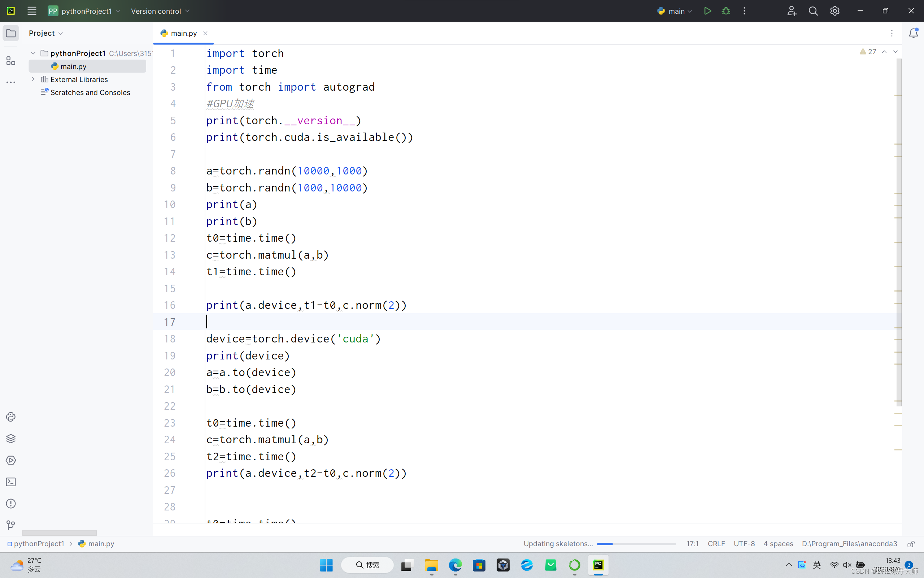924x578 pixels.
Task: Open IDE settings gear
Action: tap(834, 11)
